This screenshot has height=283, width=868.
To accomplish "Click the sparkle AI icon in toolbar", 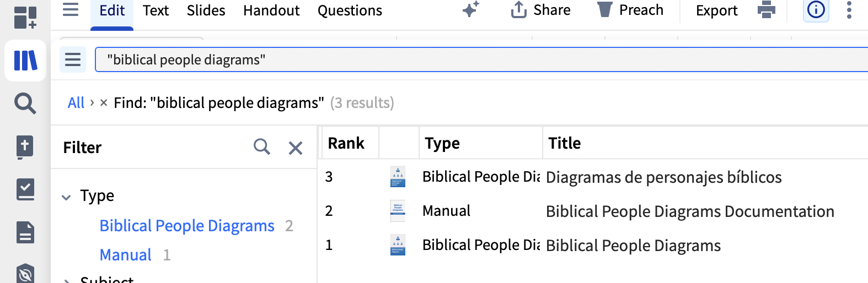I will pyautogui.click(x=470, y=10).
